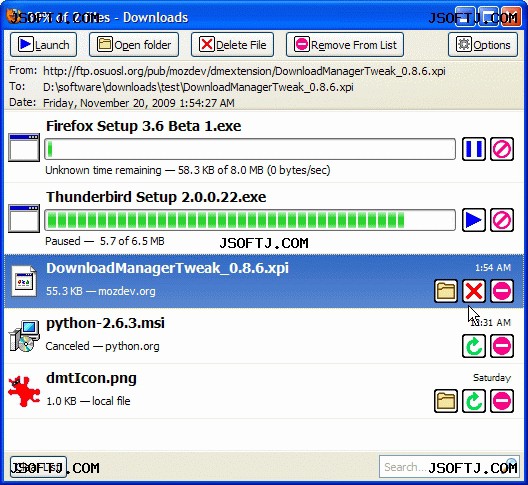
Task: Click the python-2.6.3.msi installer icon
Action: [x=24, y=336]
